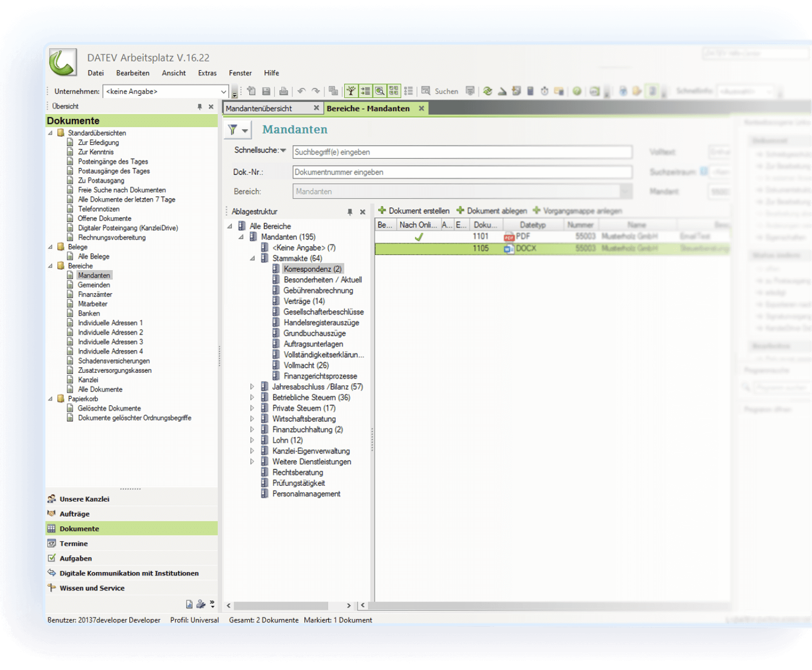Click the printer icon in toolbar

(x=283, y=91)
